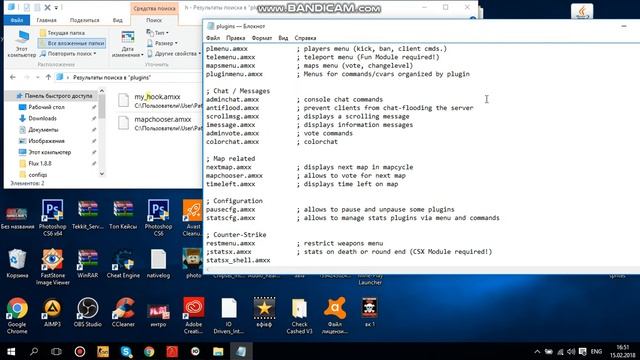The width and height of the screenshot is (640, 360).
Task: Toggle Все вложенные папки search option
Action: coord(72,43)
